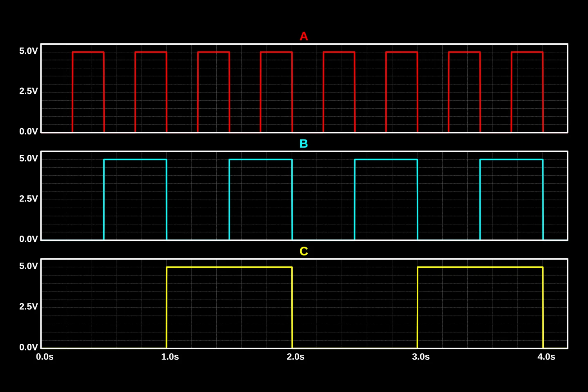Click the 5.0V label of plot C
The width and height of the screenshot is (588, 392).
pos(29,266)
